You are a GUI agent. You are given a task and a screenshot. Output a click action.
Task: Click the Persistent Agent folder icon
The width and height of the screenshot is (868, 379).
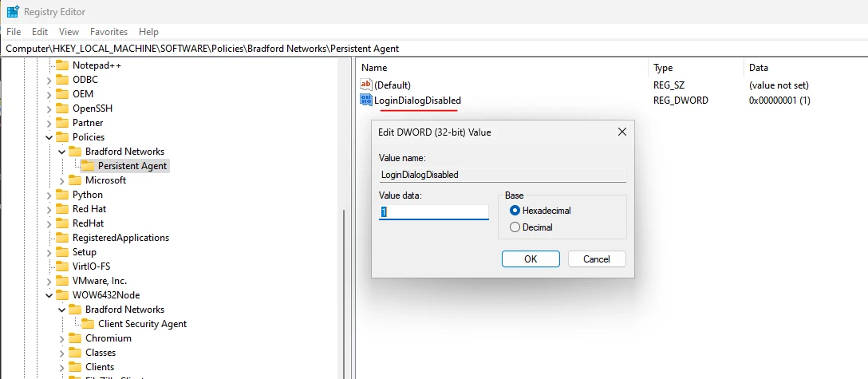[88, 165]
